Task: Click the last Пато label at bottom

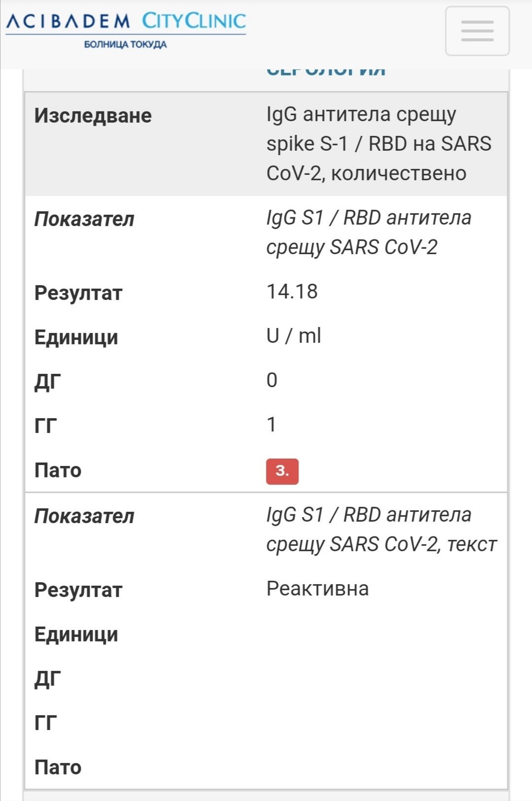Action: 58,768
